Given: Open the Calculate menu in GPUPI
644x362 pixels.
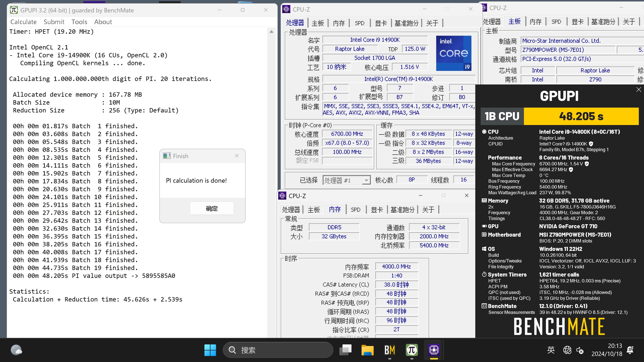Looking at the screenshot, I should click(23, 22).
